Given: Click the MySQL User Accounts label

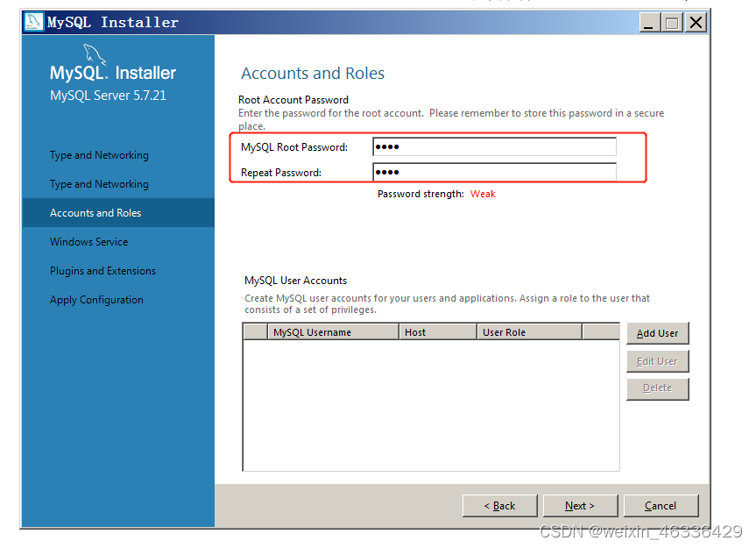Looking at the screenshot, I should tap(295, 281).
